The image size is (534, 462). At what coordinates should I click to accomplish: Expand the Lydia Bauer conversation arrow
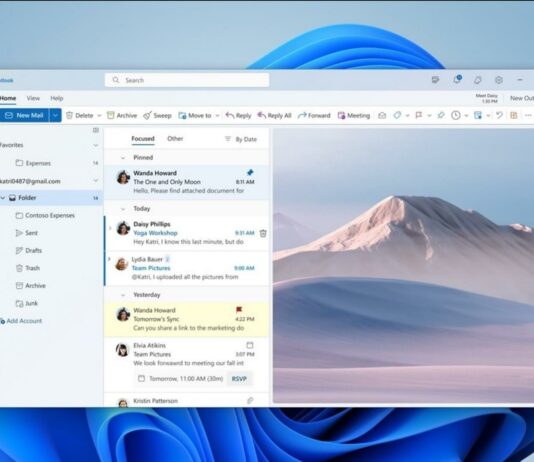[109, 259]
